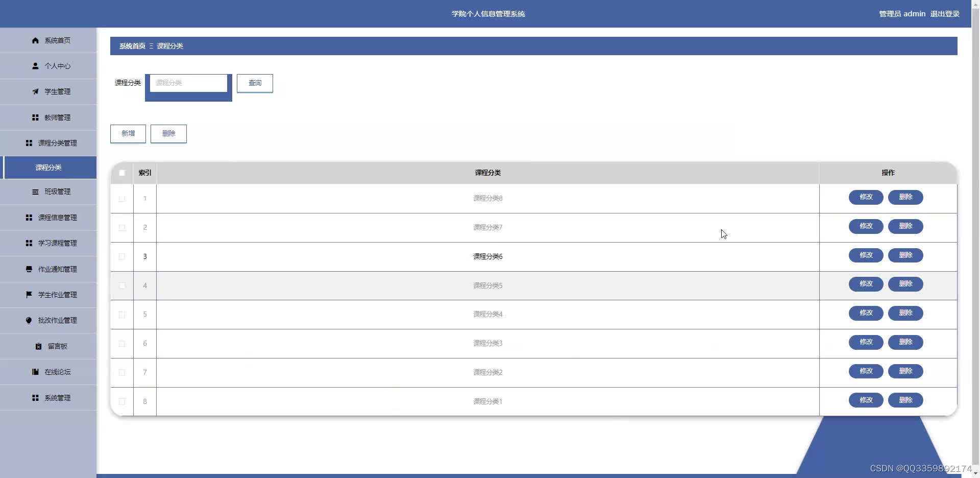Open 个人中心 in the sidebar

click(48, 66)
